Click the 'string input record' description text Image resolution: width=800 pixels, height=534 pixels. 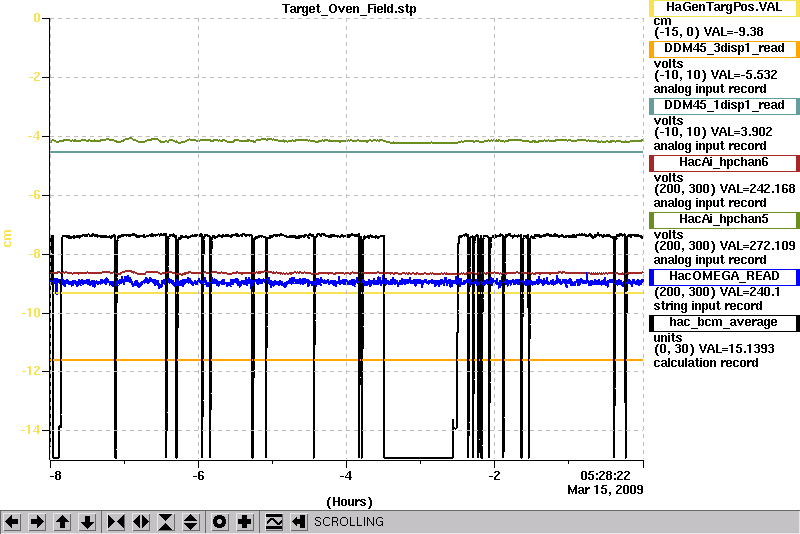pyautogui.click(x=708, y=306)
